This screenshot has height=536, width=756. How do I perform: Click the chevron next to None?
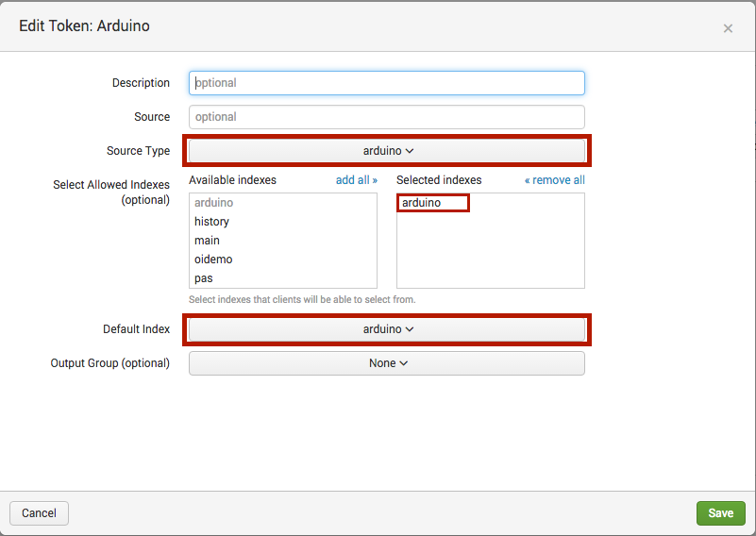click(x=404, y=363)
